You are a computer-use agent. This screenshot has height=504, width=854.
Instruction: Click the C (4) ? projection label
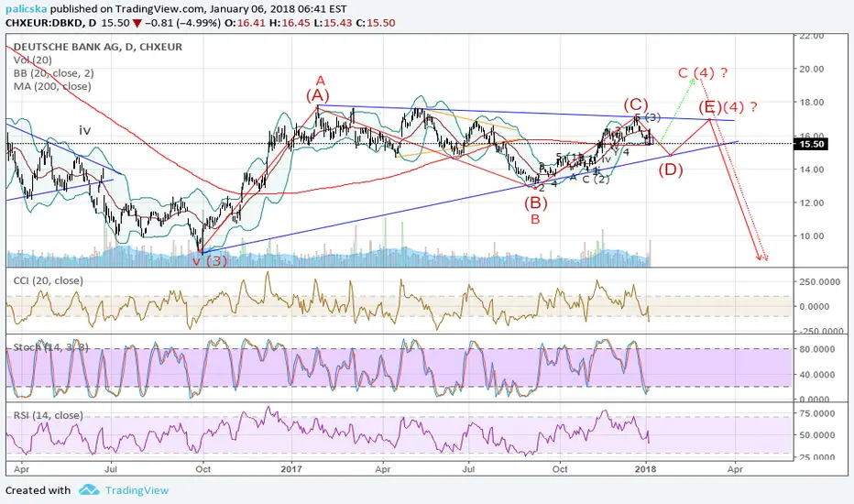click(x=703, y=73)
